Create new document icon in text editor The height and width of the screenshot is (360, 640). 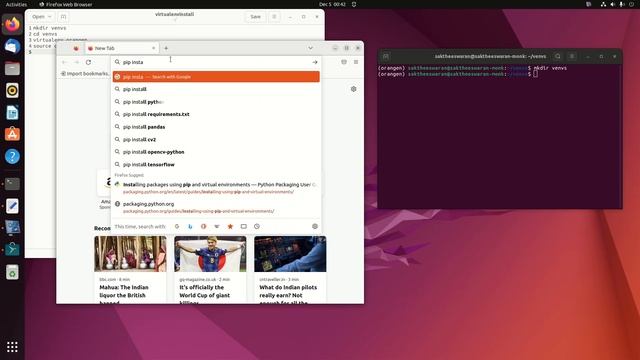[x=63, y=17]
